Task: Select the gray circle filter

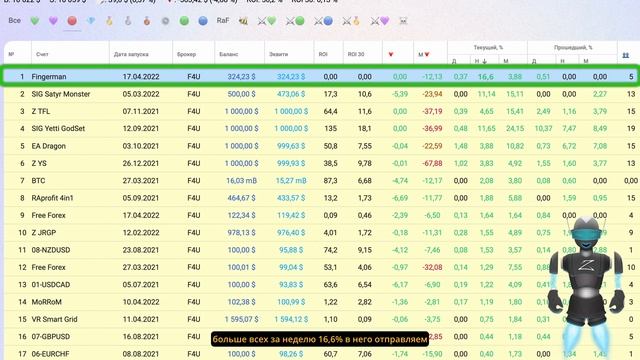Action: 165,21
